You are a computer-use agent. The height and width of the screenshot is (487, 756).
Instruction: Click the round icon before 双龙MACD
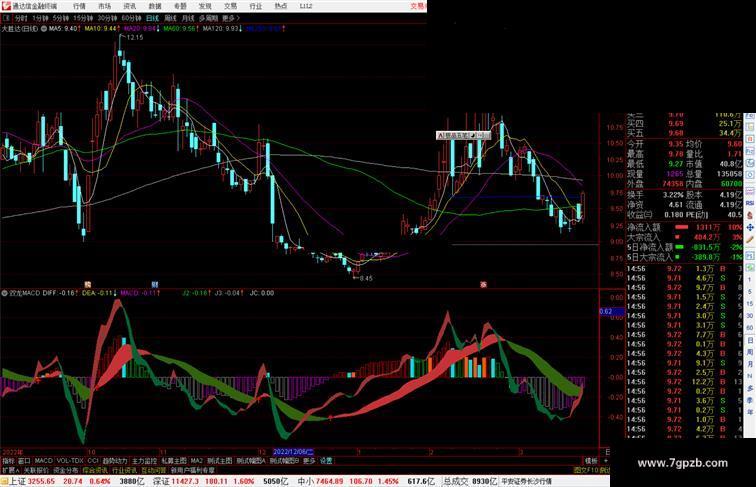5,293
